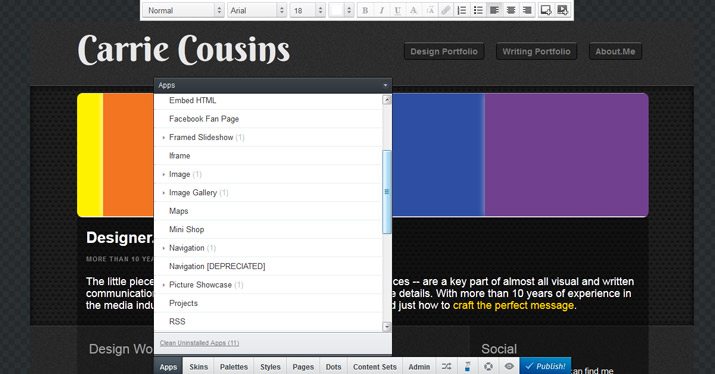Open the lifebuoy help icon
The width and height of the screenshot is (715, 374).
pyautogui.click(x=488, y=366)
